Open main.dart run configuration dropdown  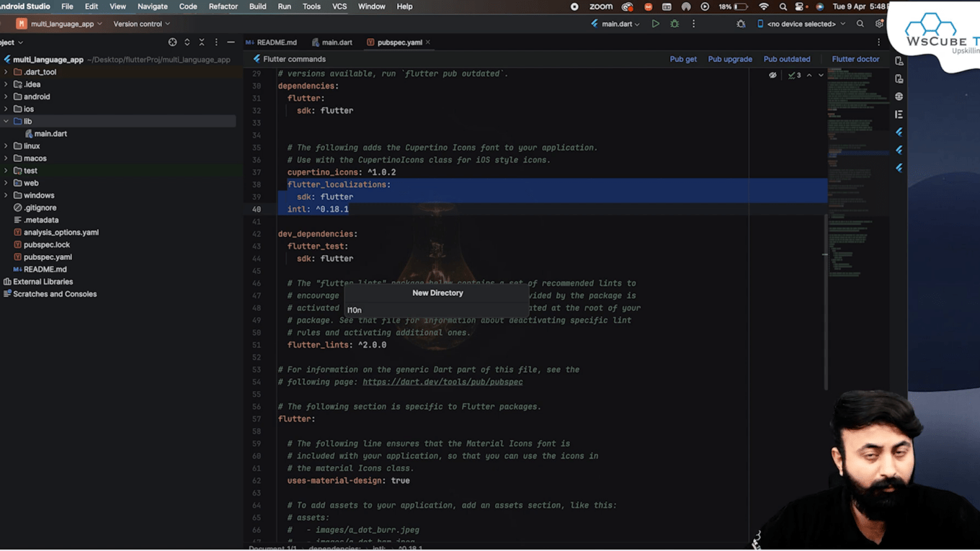point(615,24)
